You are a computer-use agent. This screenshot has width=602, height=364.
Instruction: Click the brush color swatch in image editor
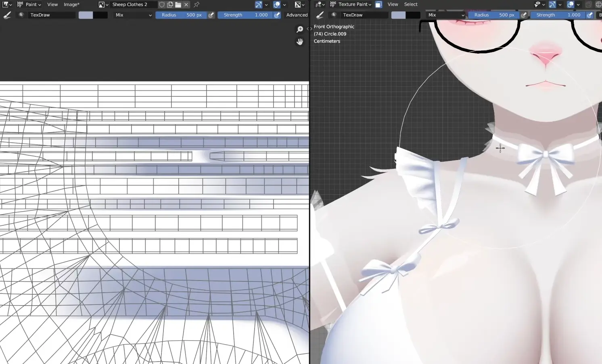tap(86, 15)
